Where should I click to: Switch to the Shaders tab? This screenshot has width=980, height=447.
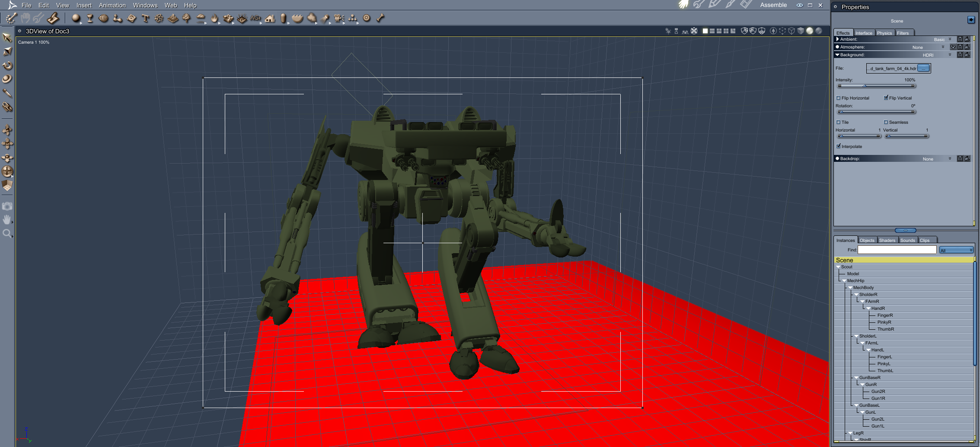[887, 240]
